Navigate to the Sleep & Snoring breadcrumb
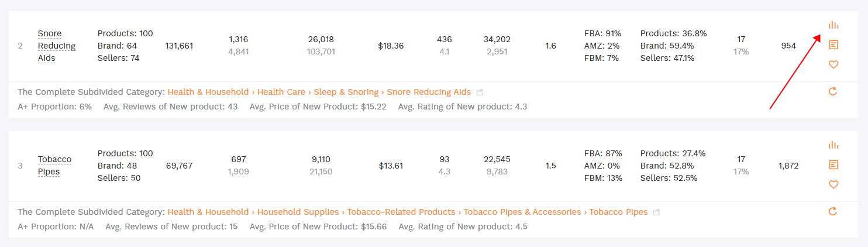 pyautogui.click(x=347, y=92)
